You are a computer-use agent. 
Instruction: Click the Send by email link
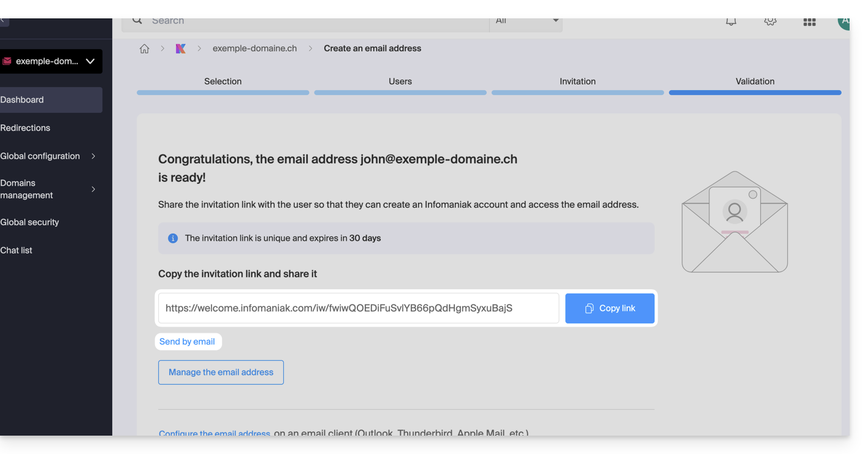tap(187, 342)
